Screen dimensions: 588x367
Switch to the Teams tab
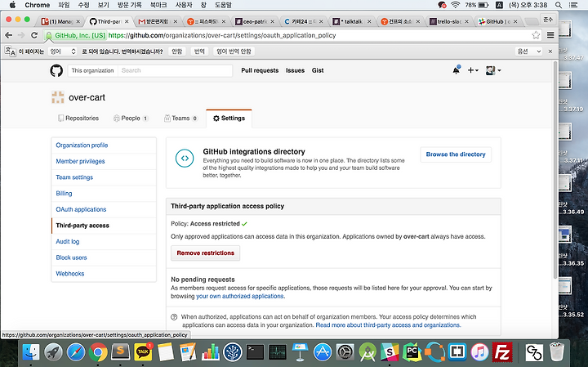coord(180,119)
